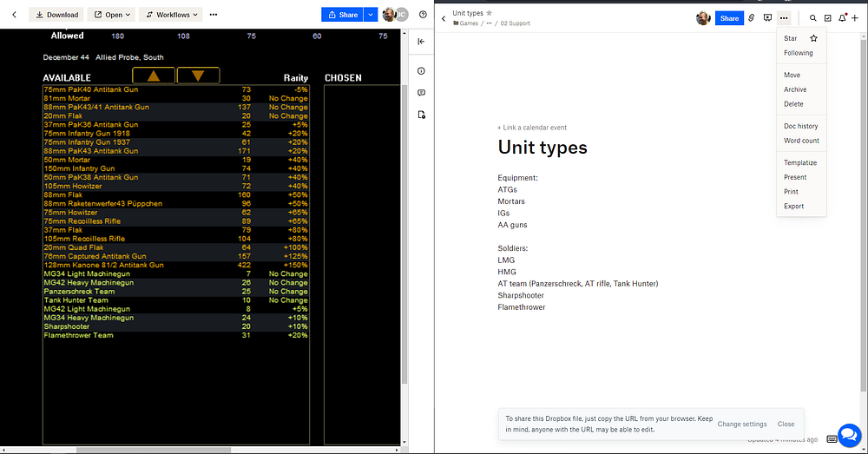This screenshot has height=454, width=868.
Task: Expand the Workflows dropdown
Action: coord(170,15)
